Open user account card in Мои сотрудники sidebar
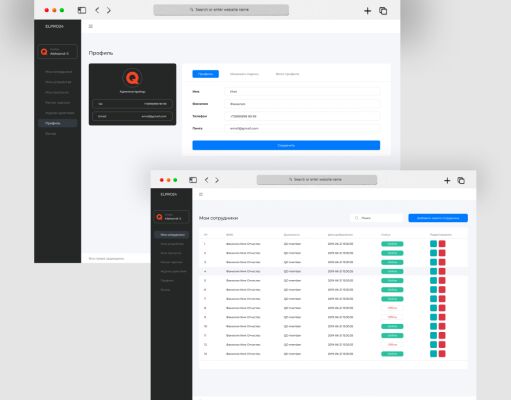Screen dimensions: 511x400 pyautogui.click(x=171, y=217)
